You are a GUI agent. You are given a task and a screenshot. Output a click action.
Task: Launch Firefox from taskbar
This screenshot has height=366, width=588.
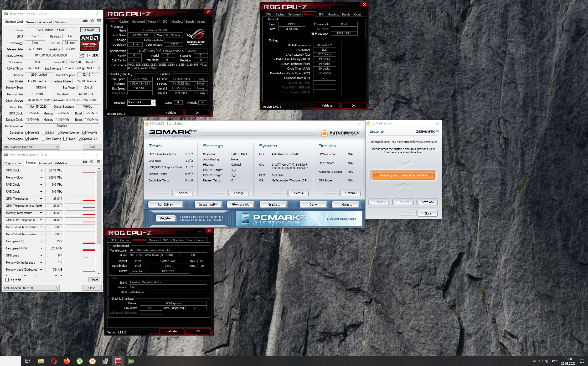pyautogui.click(x=67, y=361)
